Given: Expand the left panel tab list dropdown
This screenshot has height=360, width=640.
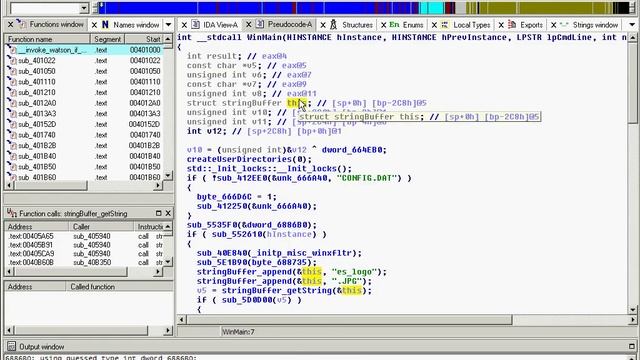Looking at the screenshot, I should click(168, 25).
